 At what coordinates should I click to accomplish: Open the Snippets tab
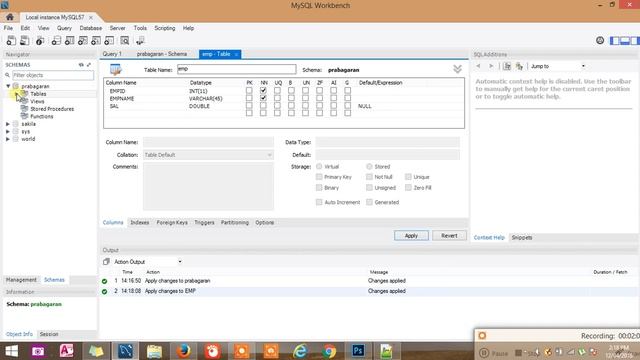coord(522,238)
